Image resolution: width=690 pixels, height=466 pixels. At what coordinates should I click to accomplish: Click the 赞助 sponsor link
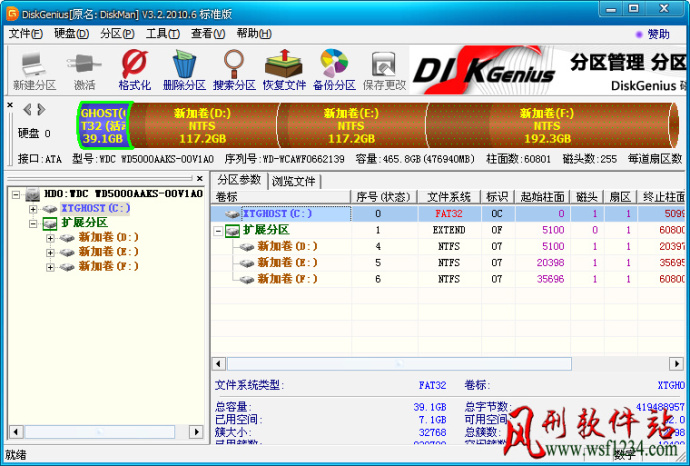(653, 34)
